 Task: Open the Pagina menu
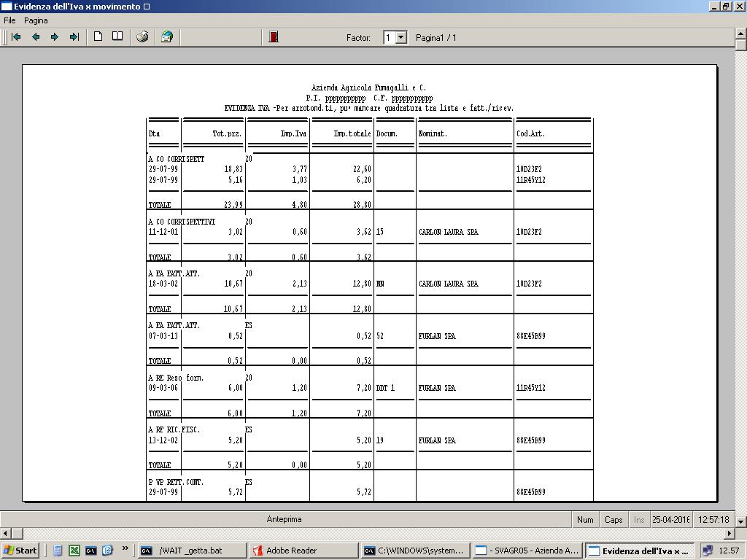click(36, 20)
